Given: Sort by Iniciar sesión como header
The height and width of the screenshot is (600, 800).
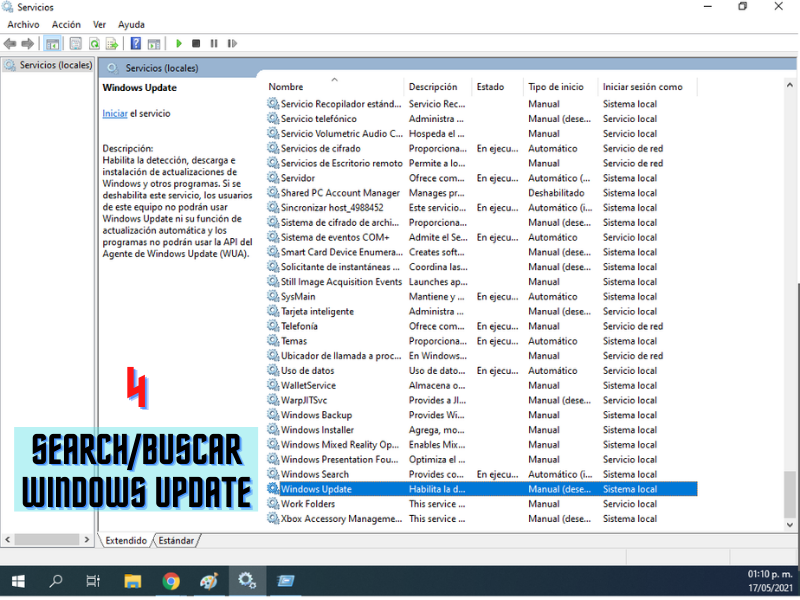Looking at the screenshot, I should pyautogui.click(x=647, y=87).
